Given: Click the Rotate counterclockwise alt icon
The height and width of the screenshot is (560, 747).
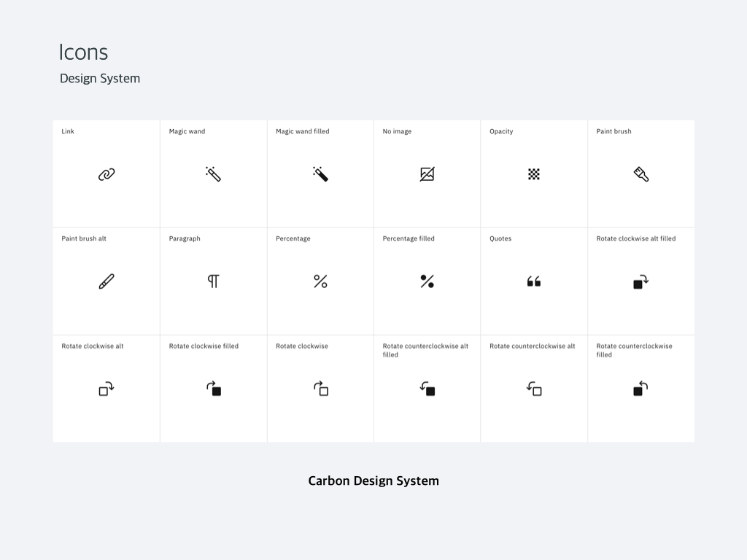Looking at the screenshot, I should 533,389.
